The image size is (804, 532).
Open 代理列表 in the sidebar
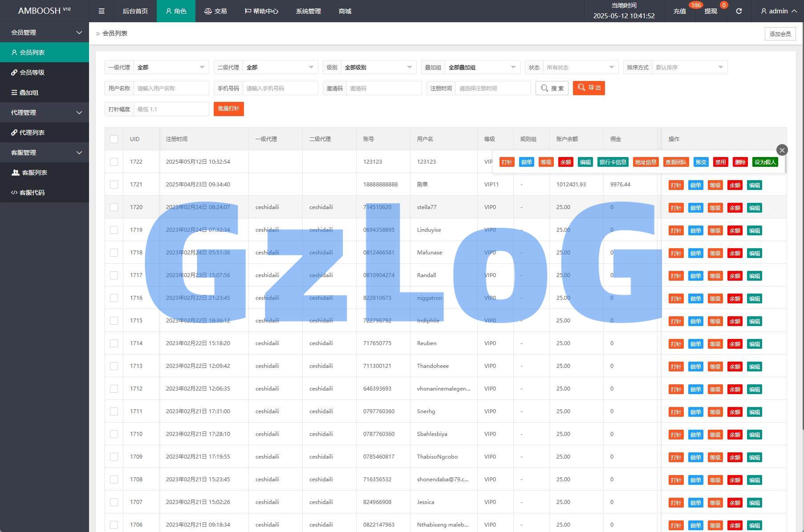point(32,133)
